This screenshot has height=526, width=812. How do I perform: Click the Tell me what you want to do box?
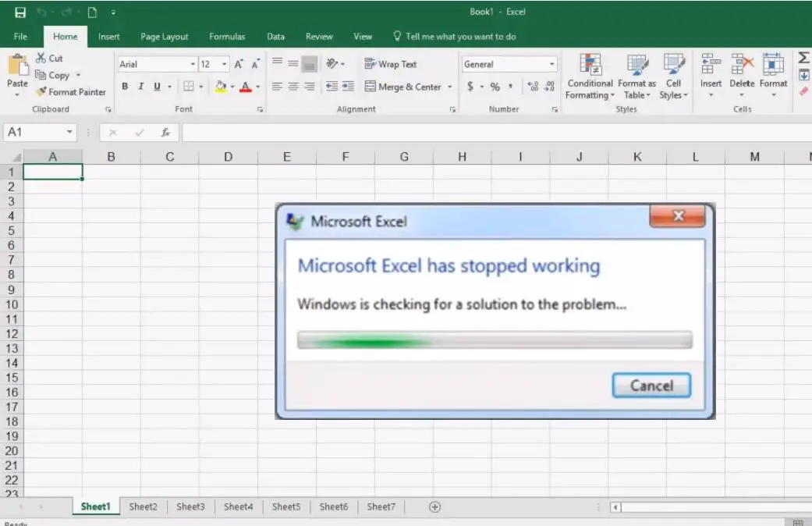[x=455, y=36]
